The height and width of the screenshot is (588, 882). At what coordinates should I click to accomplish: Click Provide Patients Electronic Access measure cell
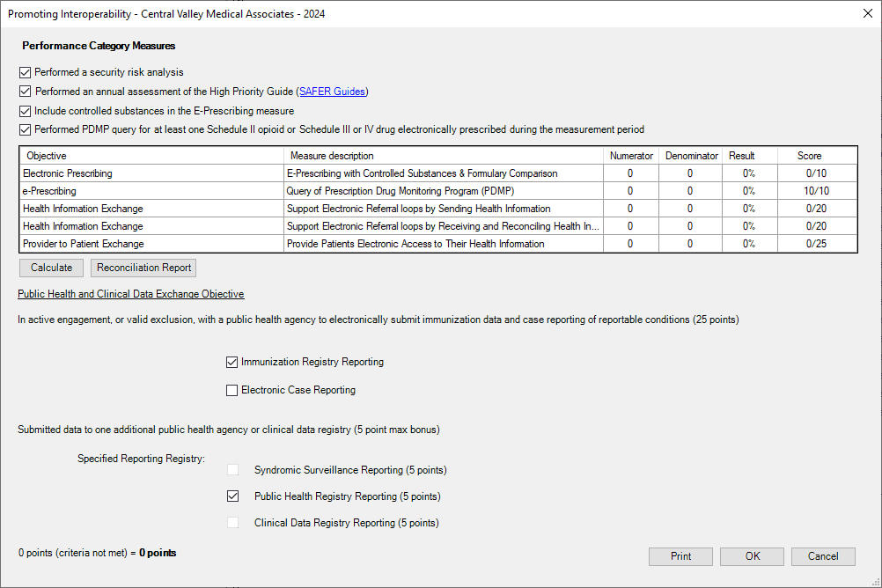point(444,244)
